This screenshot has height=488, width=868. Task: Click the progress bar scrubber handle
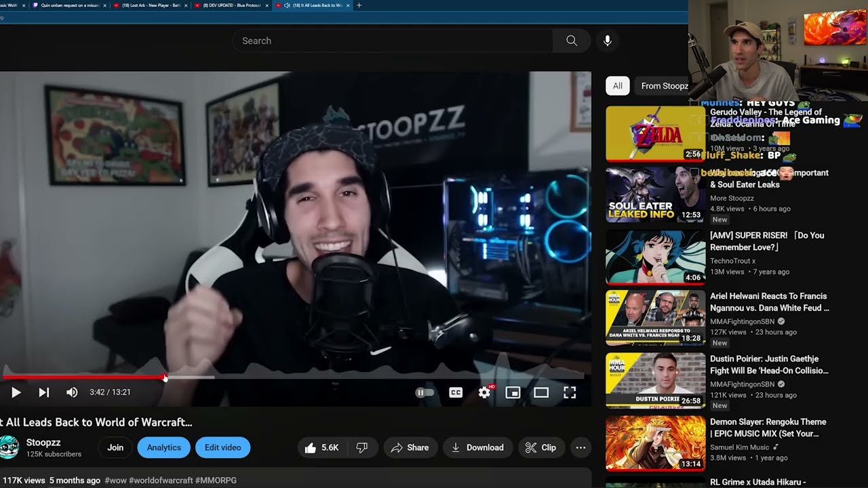coord(165,378)
